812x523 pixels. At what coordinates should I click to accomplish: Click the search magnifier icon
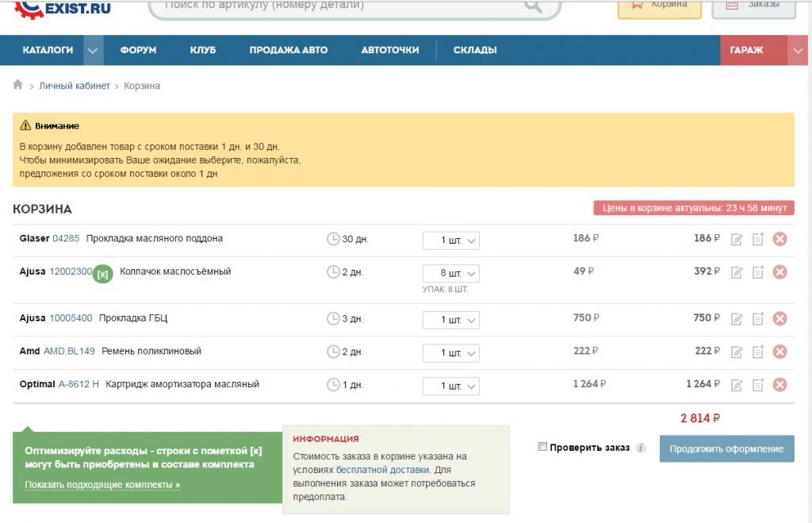coord(533,6)
